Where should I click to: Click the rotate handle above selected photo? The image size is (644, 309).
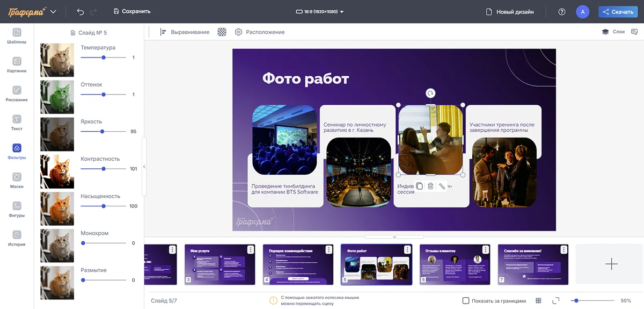point(430,93)
